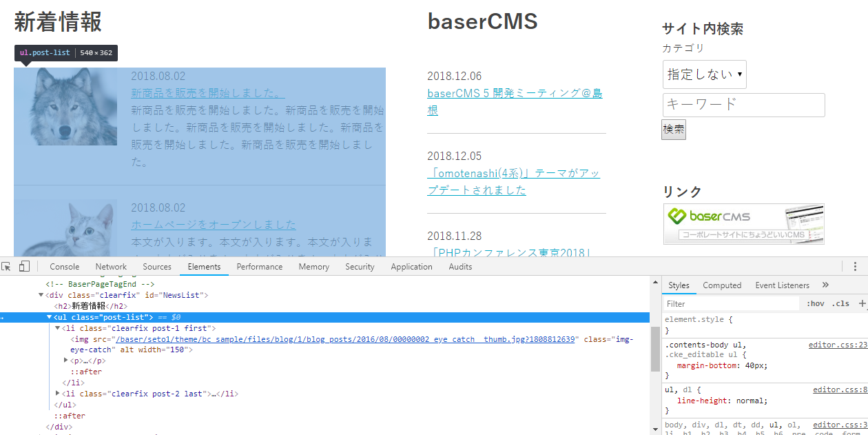
Task: Click the キーワード search input field
Action: tap(743, 105)
